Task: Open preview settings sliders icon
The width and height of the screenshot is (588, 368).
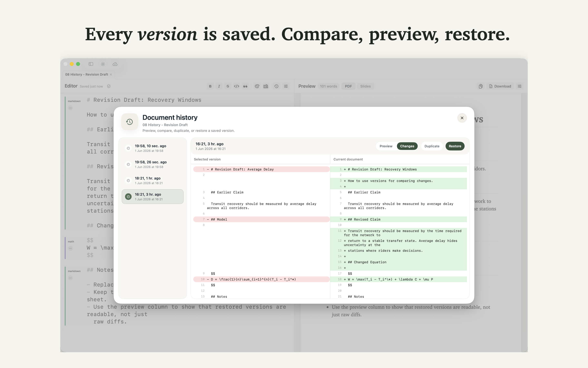Action: pos(519,86)
